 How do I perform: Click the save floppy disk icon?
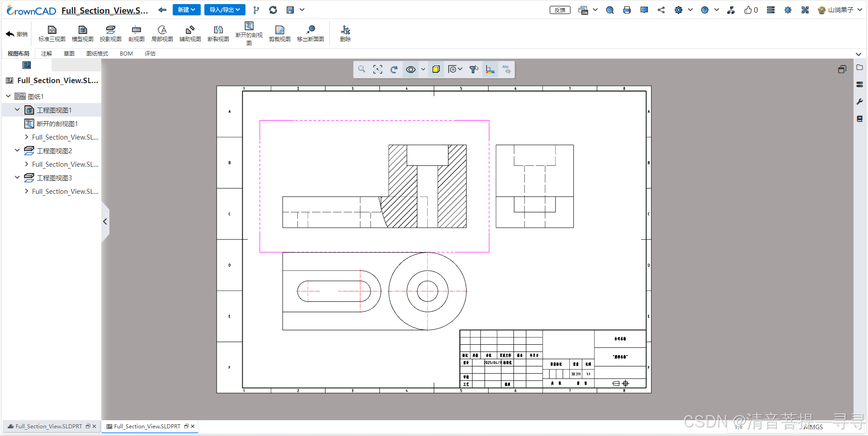point(290,10)
